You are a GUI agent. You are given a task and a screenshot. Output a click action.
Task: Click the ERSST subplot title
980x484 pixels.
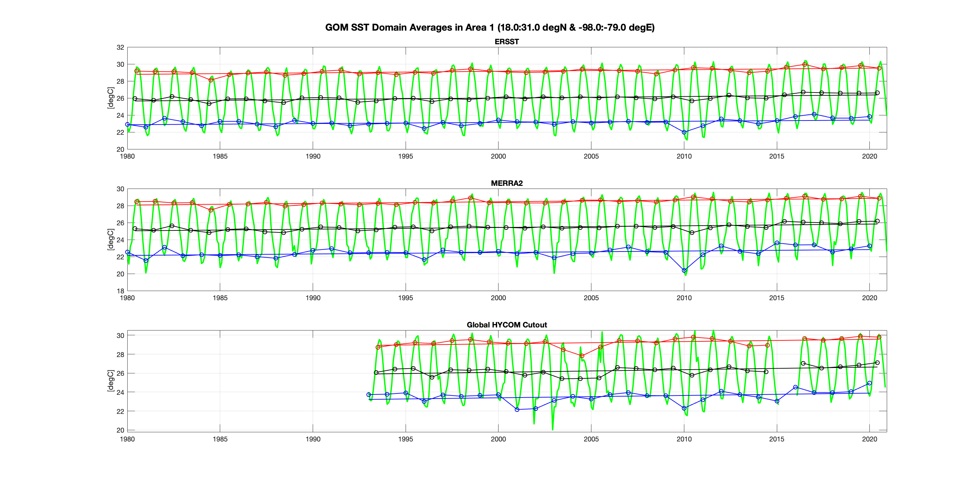click(506, 42)
